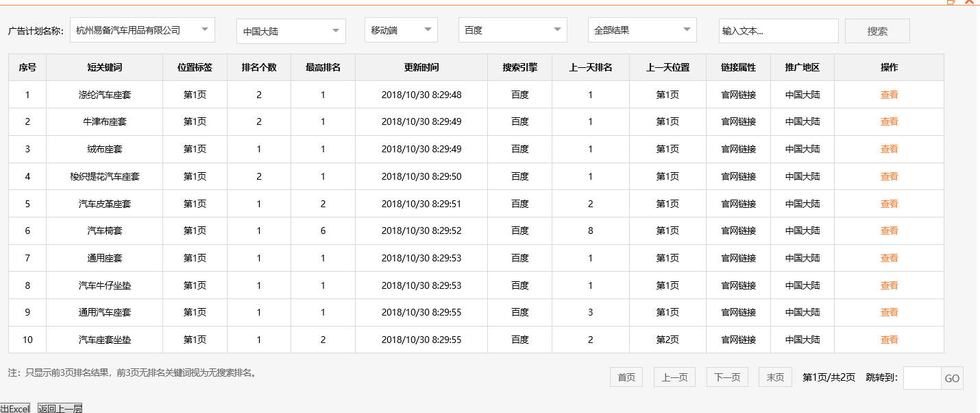Expand the 百度 search engine dropdown
Image resolution: width=980 pixels, height=413 pixels.
512,29
